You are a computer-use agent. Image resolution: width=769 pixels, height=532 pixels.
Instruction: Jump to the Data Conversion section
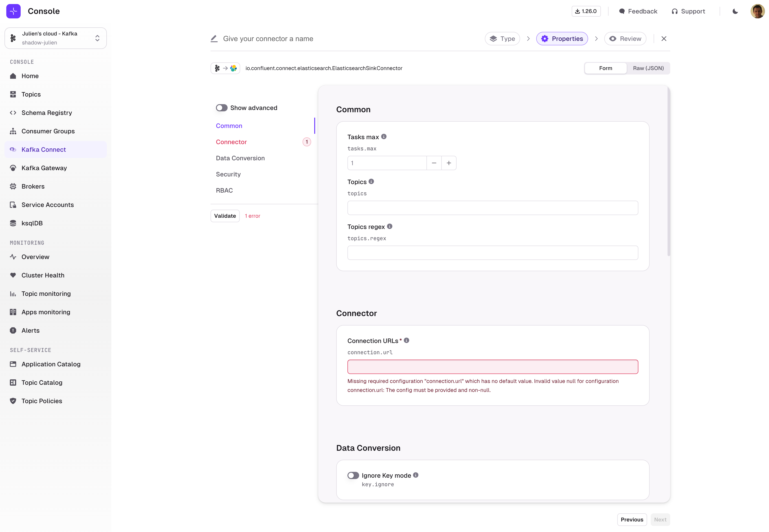240,158
